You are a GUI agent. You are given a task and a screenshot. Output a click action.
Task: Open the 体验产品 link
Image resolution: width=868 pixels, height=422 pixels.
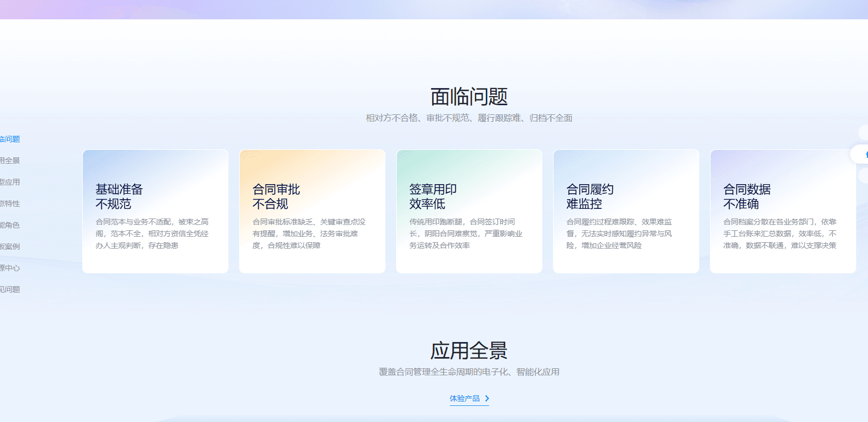(469, 398)
